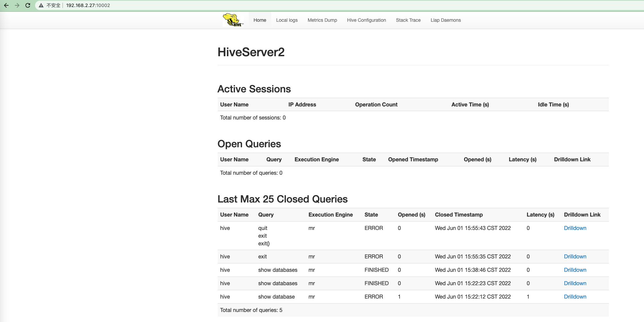The image size is (644, 322).
Task: Click ERROR state for show database query
Action: [373, 297]
